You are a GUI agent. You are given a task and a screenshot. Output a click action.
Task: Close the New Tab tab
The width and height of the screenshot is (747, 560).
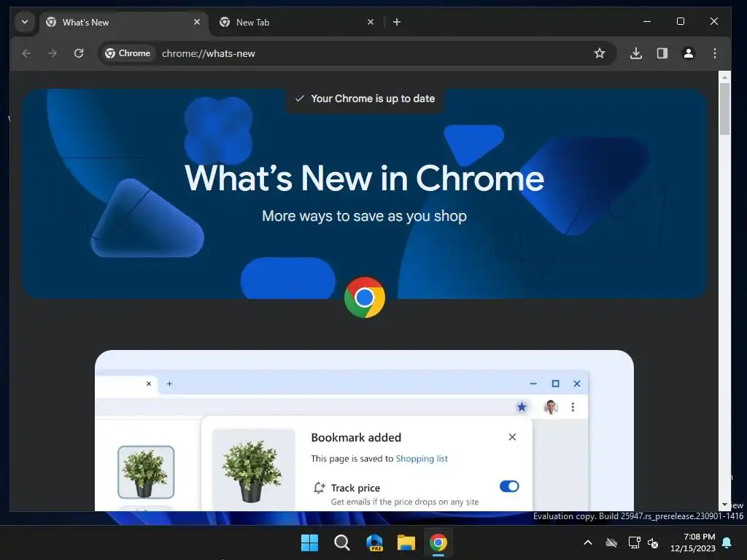[371, 22]
